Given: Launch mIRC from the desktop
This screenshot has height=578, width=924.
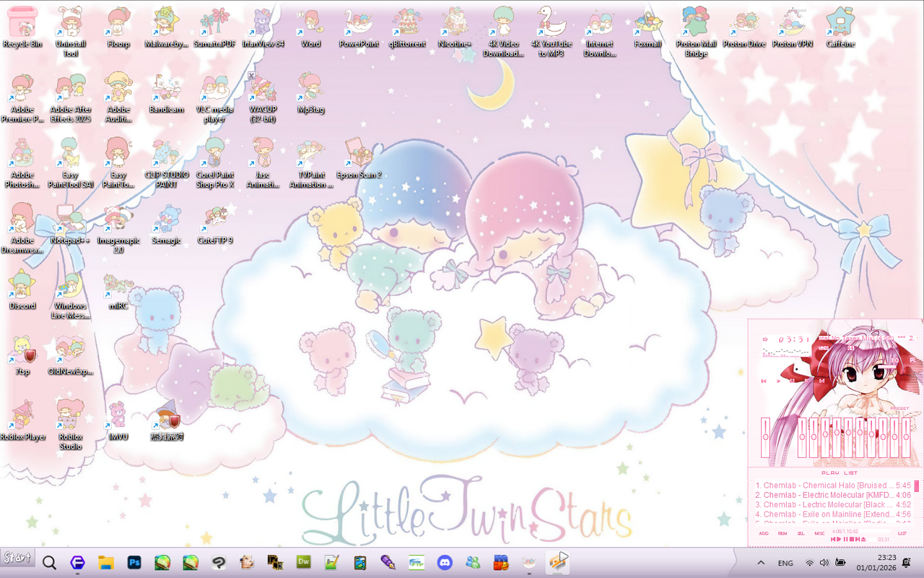Looking at the screenshot, I should (118, 290).
